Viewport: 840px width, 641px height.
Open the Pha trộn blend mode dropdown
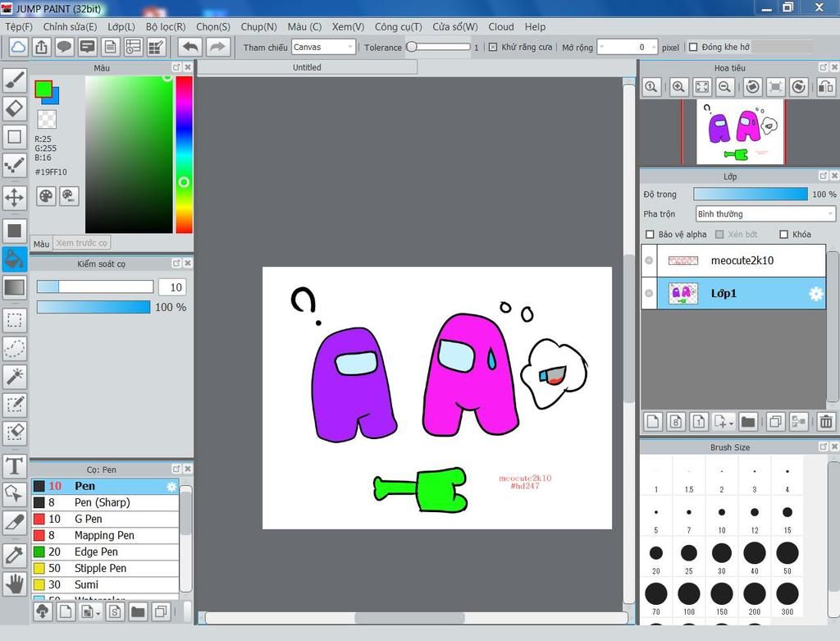(765, 214)
